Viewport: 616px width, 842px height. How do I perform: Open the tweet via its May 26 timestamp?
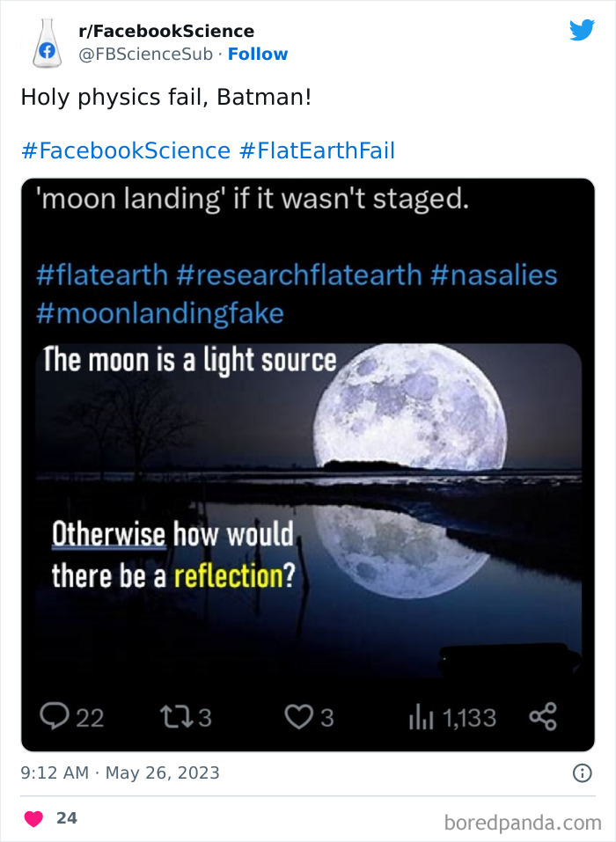(x=120, y=772)
